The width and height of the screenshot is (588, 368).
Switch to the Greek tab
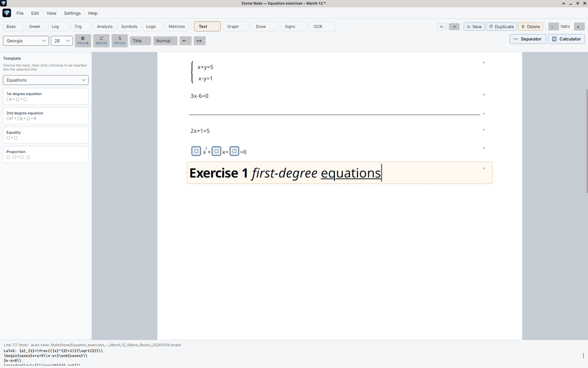36,26
